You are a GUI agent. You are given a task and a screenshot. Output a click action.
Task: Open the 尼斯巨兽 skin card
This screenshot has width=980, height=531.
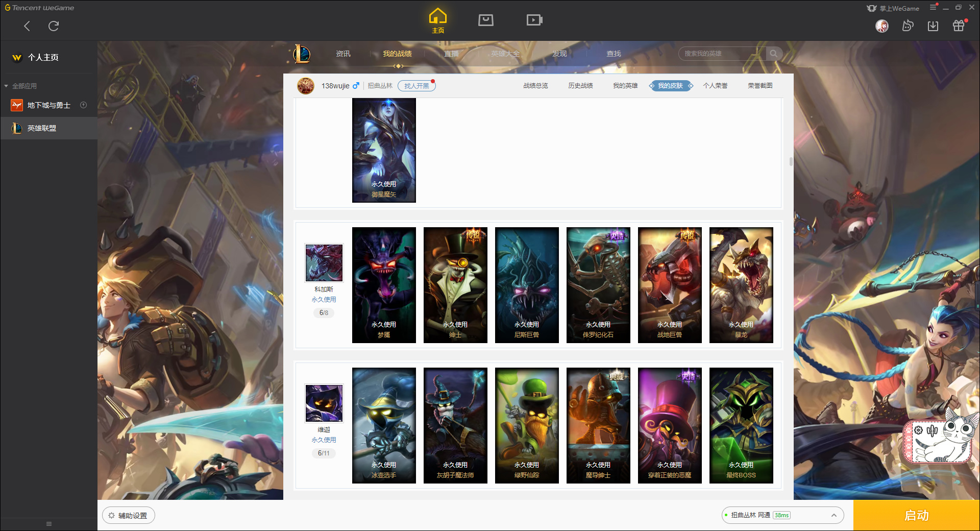[x=527, y=285]
